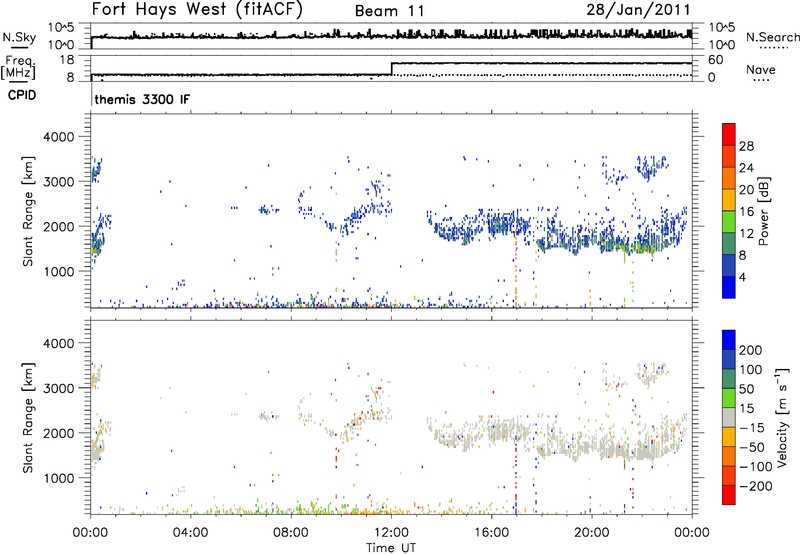Pick the green Velocity swatch between 15 and 50

pyautogui.click(x=729, y=398)
